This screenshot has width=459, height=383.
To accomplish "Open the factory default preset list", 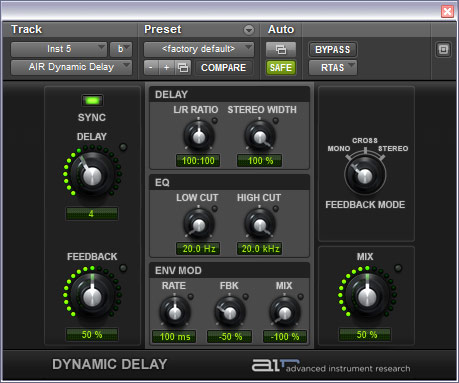I will click(199, 49).
